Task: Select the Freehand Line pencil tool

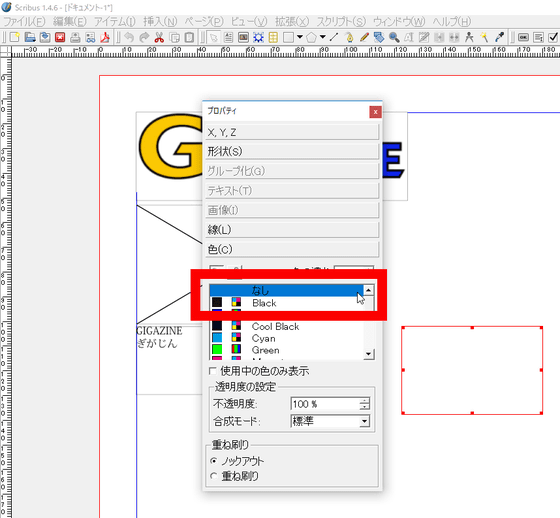Action: coord(364,37)
